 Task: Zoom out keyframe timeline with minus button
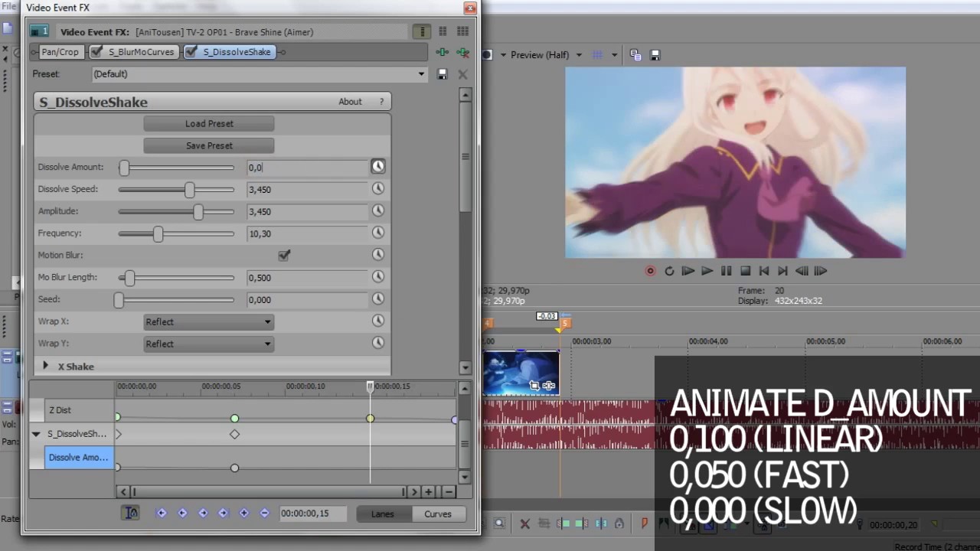pos(449,492)
